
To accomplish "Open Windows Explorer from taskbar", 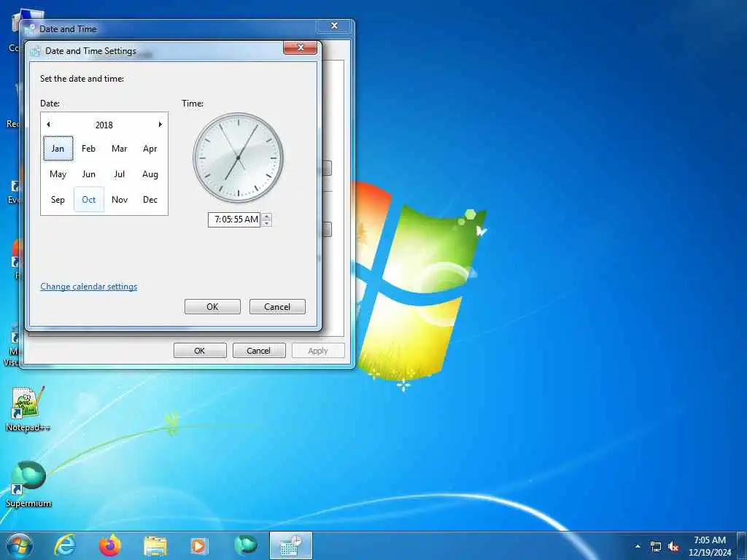I will pos(155,545).
